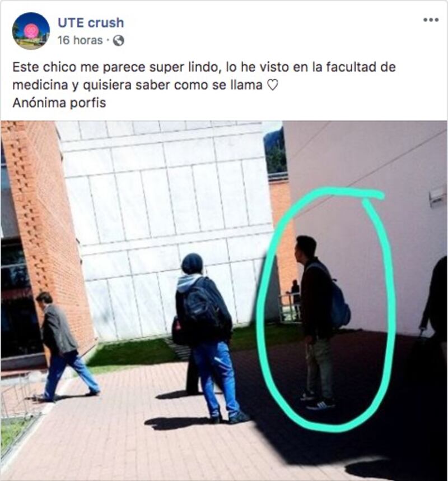
Task: Click the 'Anónima porfis' text line
Action: pos(59,103)
